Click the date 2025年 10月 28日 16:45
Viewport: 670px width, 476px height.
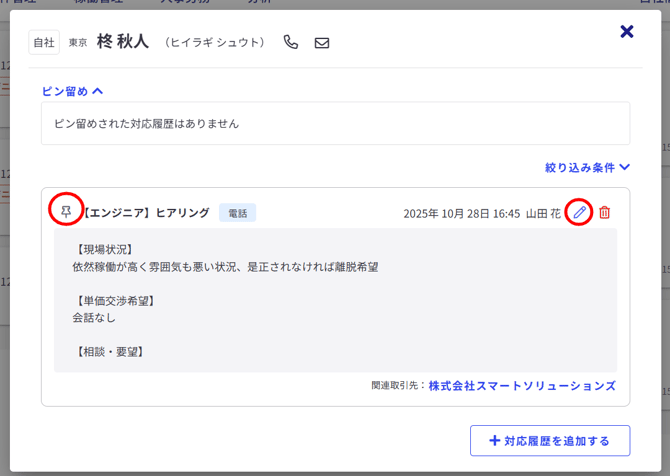pyautogui.click(x=462, y=213)
